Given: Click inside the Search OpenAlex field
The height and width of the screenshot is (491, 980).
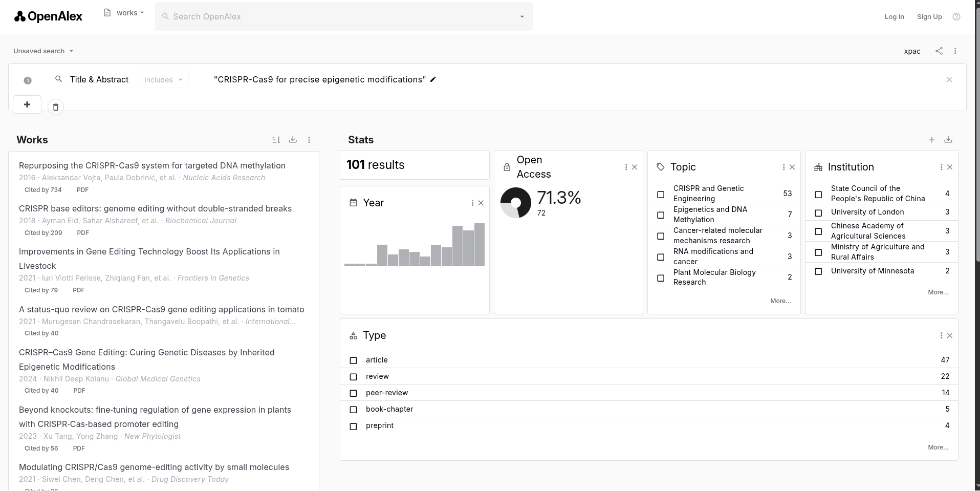Looking at the screenshot, I should (338, 16).
